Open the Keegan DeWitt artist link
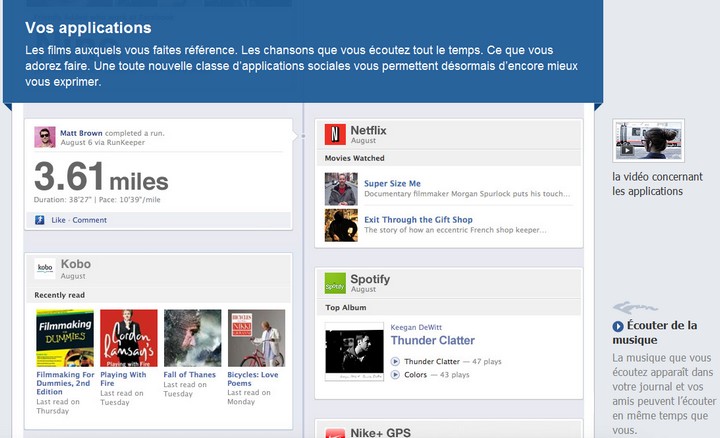Screen dimensions: 720x438 (x=416, y=327)
